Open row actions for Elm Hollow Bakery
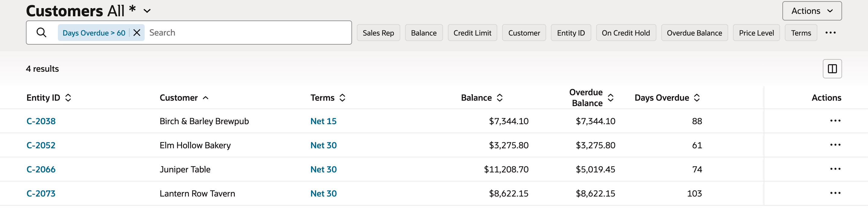The width and height of the screenshot is (868, 211). [x=835, y=145]
